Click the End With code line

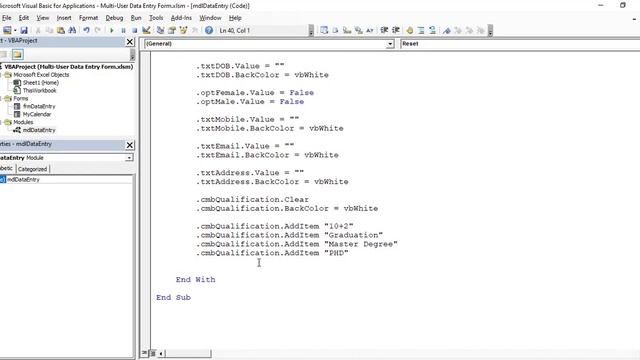pos(195,280)
